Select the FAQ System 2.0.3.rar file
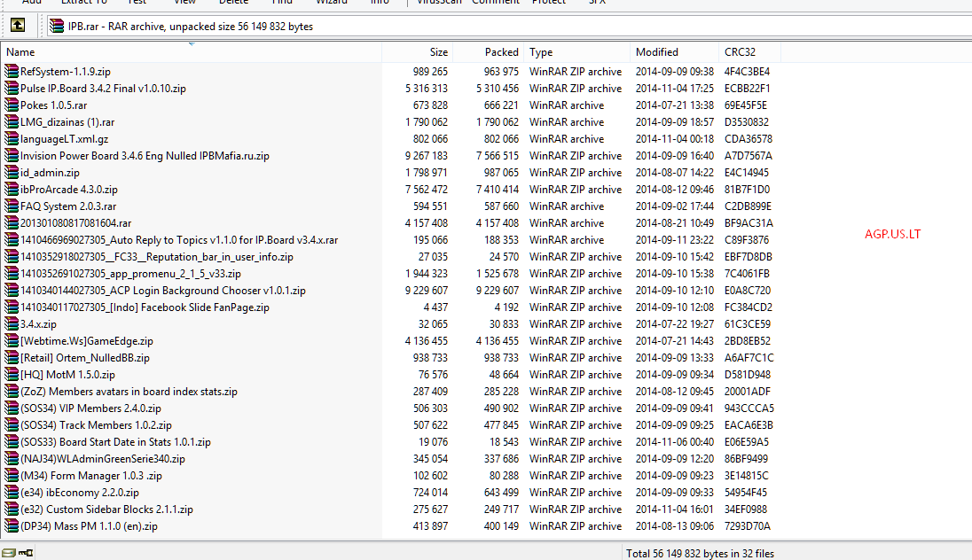 (x=68, y=206)
